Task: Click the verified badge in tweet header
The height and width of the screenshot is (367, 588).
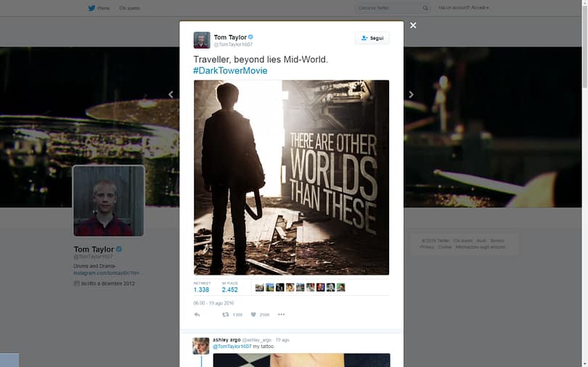Action: coord(251,37)
